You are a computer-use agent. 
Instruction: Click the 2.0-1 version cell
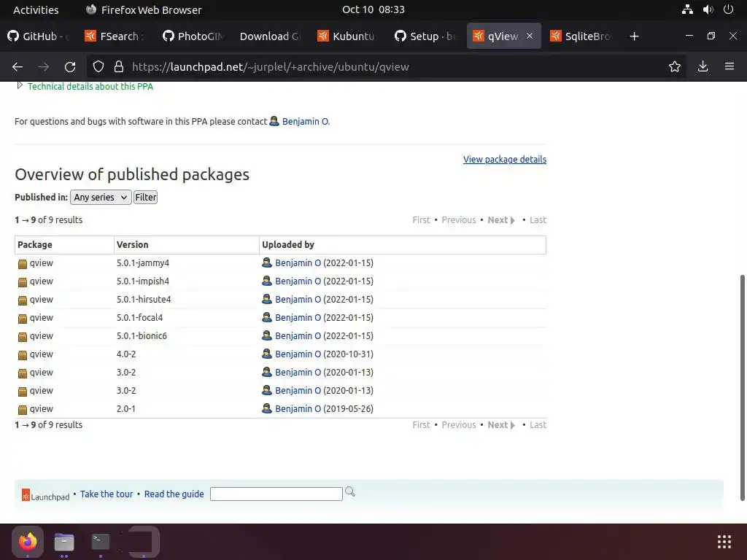(x=125, y=408)
